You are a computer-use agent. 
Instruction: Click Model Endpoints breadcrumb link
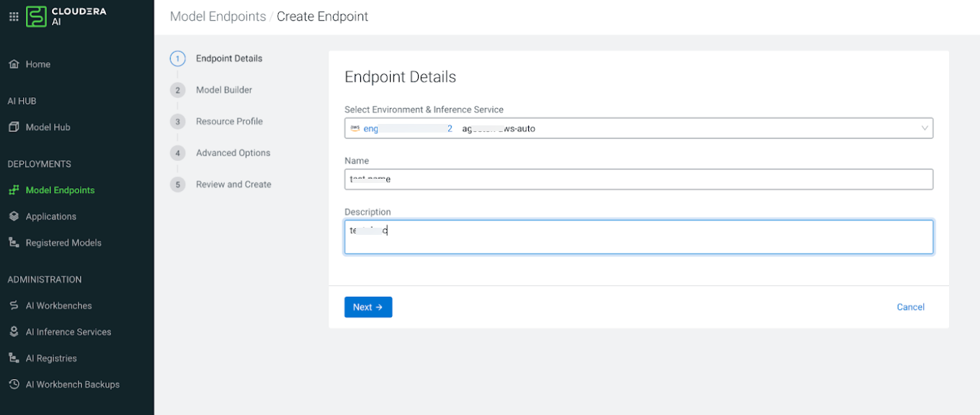coord(218,17)
